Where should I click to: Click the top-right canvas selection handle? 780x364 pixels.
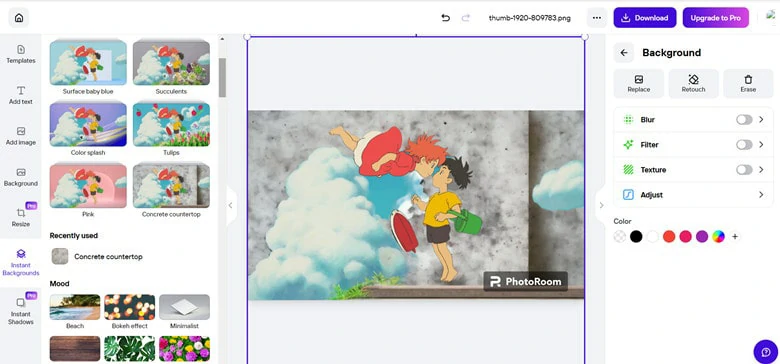click(585, 36)
